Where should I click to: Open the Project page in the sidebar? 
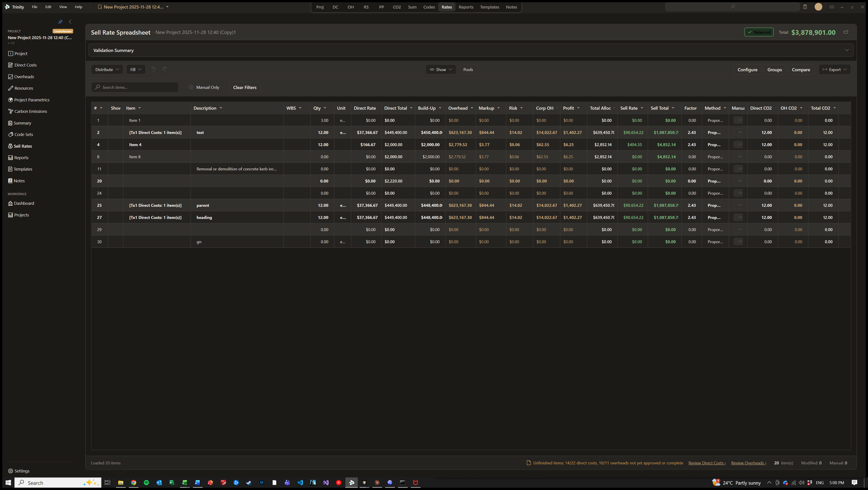point(18,54)
